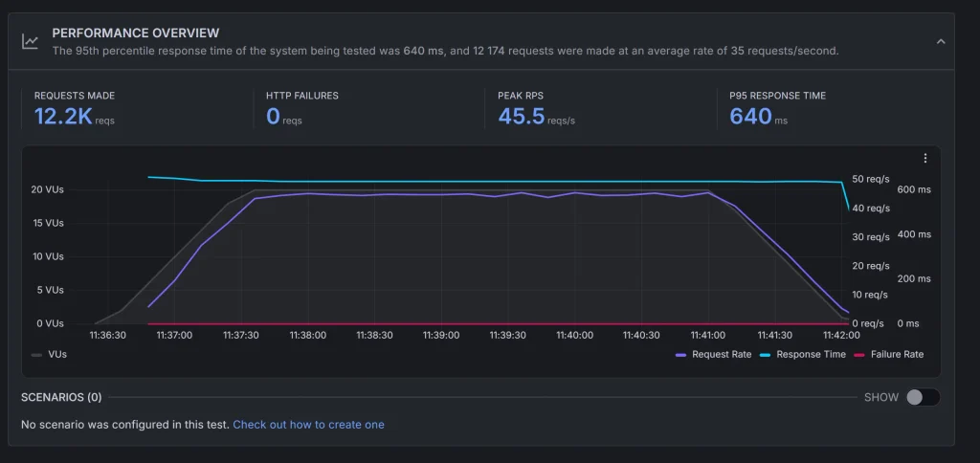980x463 pixels.
Task: Click the PEAK RPS label
Action: click(521, 96)
